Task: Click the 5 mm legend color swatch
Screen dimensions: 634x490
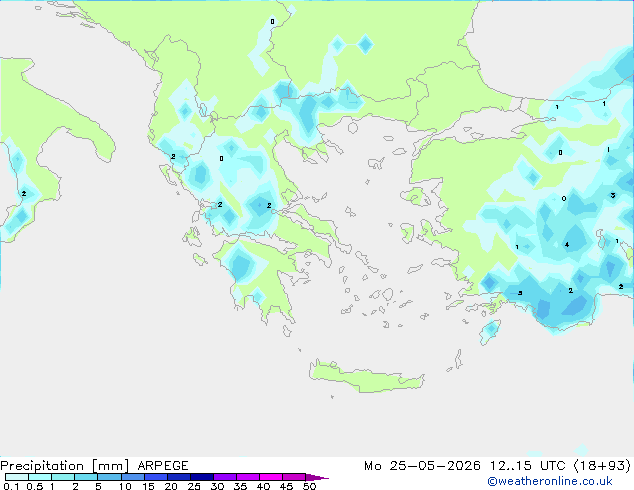Action: coord(109,477)
